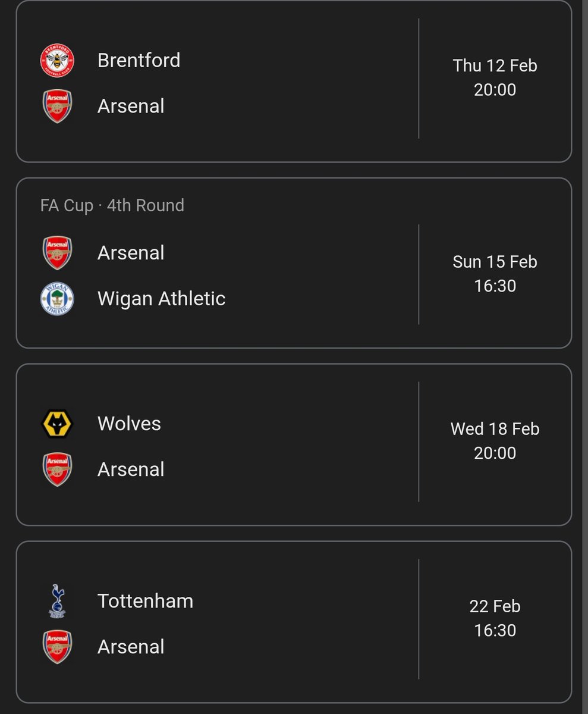This screenshot has height=714, width=588.
Task: Select Arsenal name in Tottenham fixture
Action: coord(131,646)
